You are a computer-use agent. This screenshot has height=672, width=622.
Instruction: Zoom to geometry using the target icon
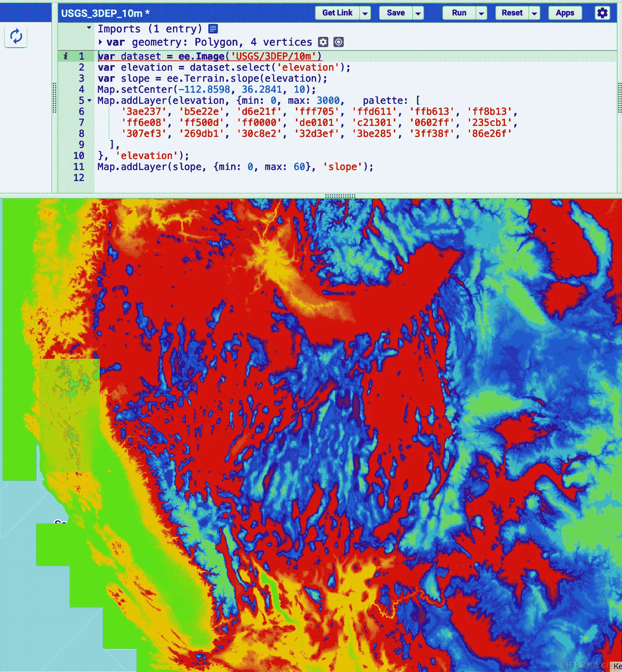[338, 42]
